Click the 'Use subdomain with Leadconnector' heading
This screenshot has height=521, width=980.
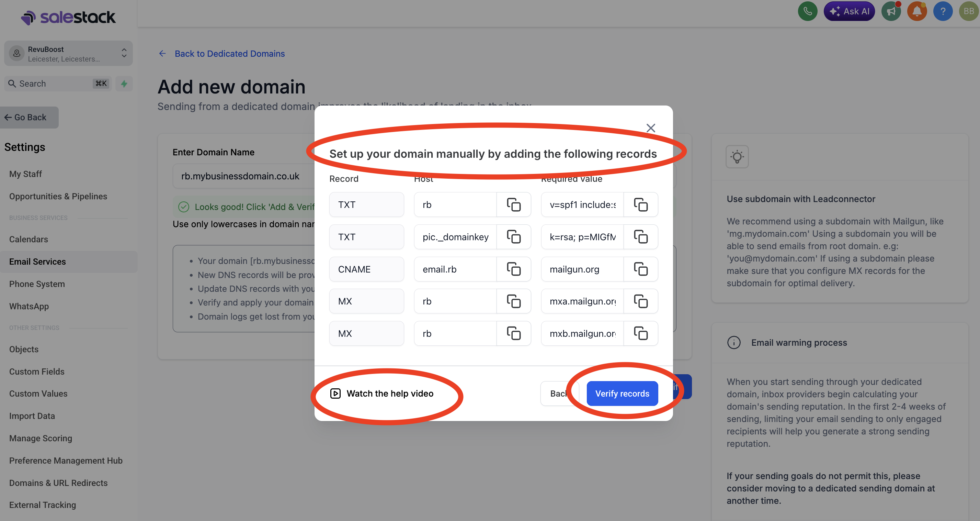pyautogui.click(x=801, y=199)
